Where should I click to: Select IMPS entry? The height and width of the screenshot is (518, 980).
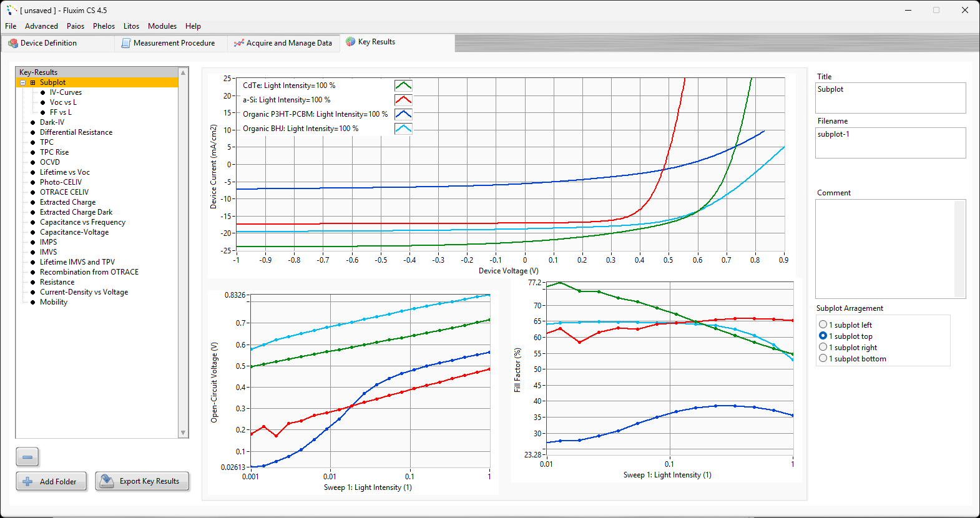(x=48, y=242)
